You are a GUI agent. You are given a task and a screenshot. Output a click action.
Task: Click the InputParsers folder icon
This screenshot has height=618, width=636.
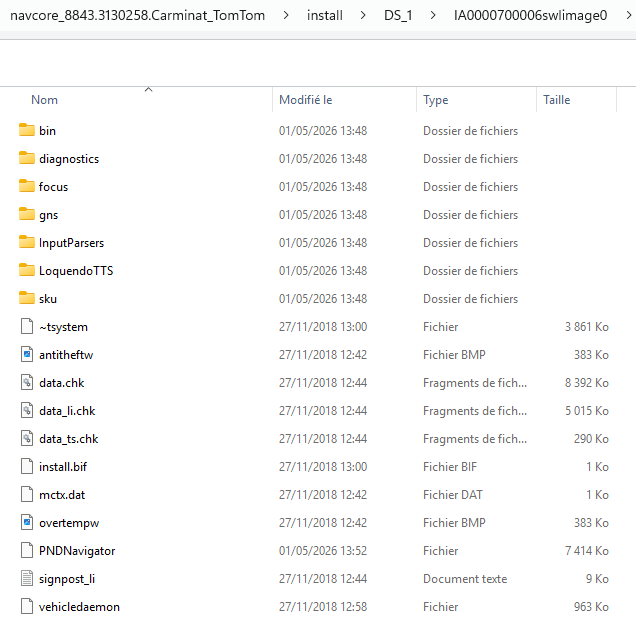pyautogui.click(x=27, y=242)
